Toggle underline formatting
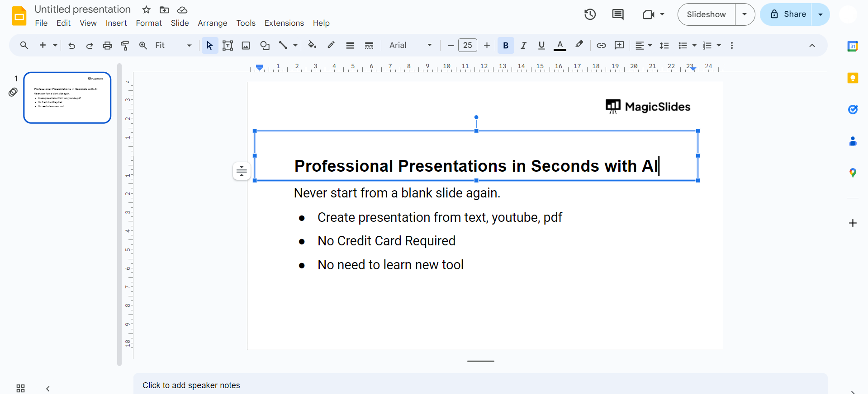This screenshot has width=868, height=394. pyautogui.click(x=541, y=45)
